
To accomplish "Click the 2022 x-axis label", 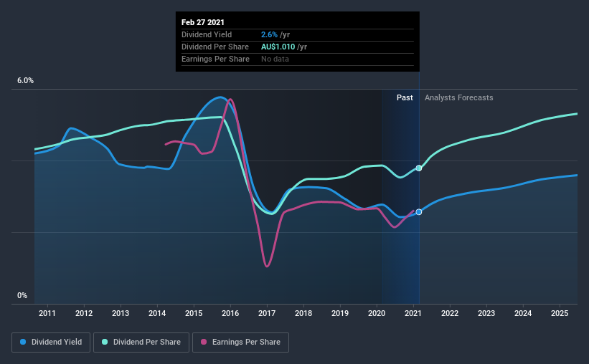I will click(x=450, y=313).
